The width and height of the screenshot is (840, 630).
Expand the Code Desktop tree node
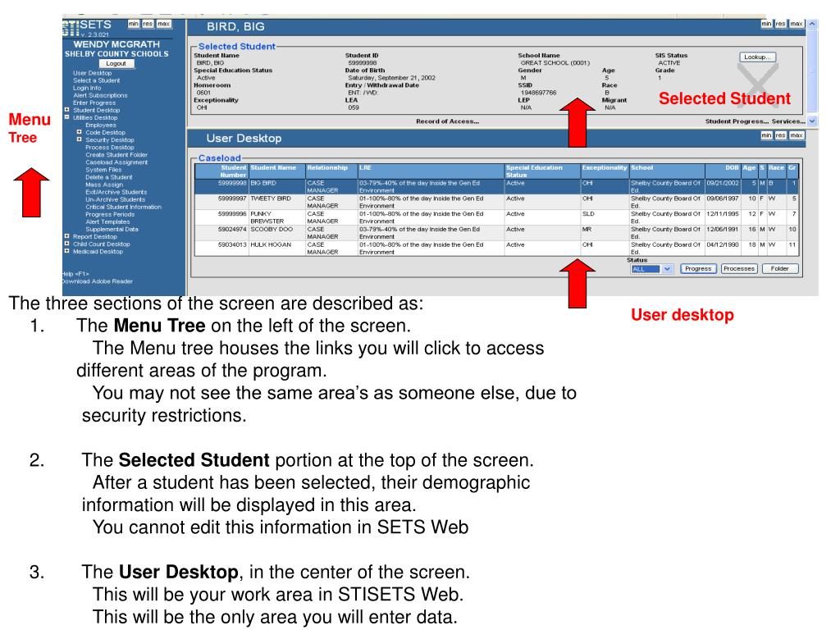[80, 132]
